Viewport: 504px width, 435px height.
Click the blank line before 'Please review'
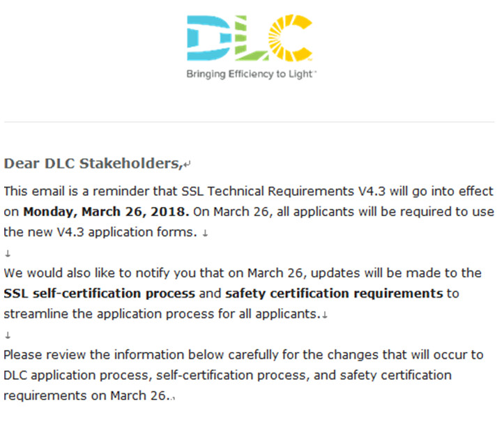(x=8, y=335)
